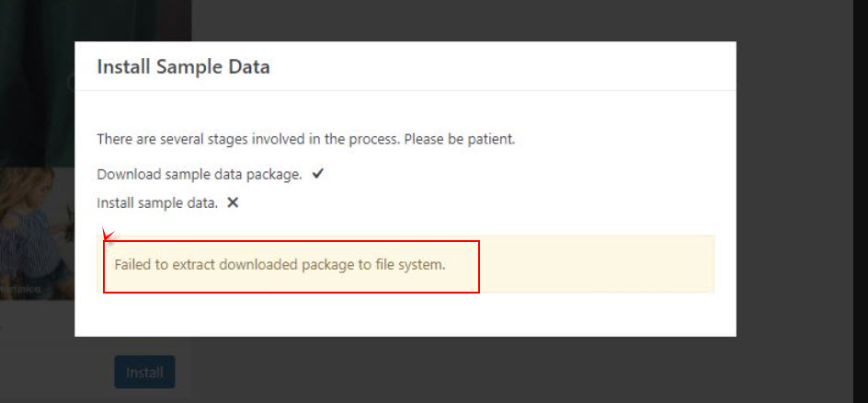Click the blank white area under the alert
Screen dimensions: 868x403
click(x=405, y=314)
